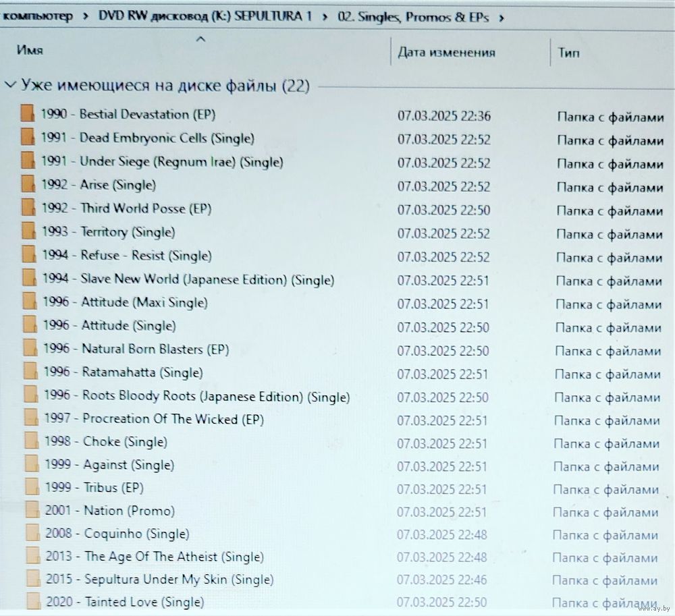This screenshot has width=675, height=616.
Task: Select folder name '1992 - Arise (Single)'
Action: [x=99, y=185]
